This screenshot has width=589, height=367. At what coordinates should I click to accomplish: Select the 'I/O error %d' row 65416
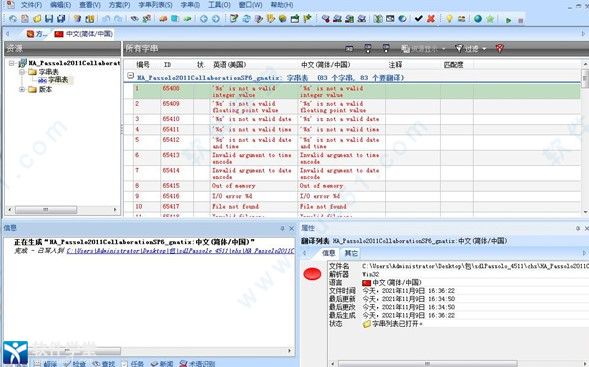tap(356, 196)
